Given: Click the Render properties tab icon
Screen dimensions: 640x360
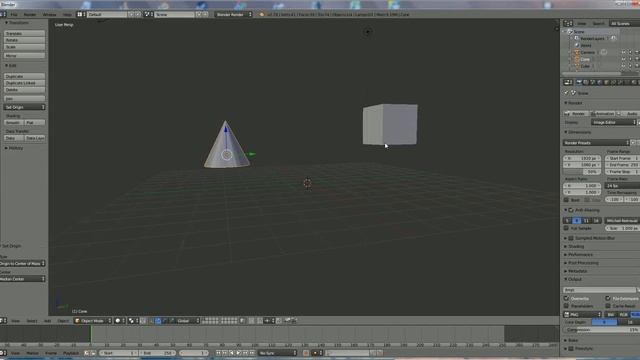Looking at the screenshot, I should coord(579,82).
